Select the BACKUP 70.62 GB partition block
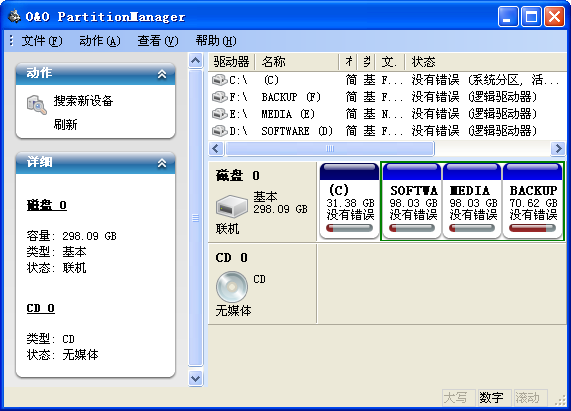Screen dimensions: 571x411 tap(533, 201)
